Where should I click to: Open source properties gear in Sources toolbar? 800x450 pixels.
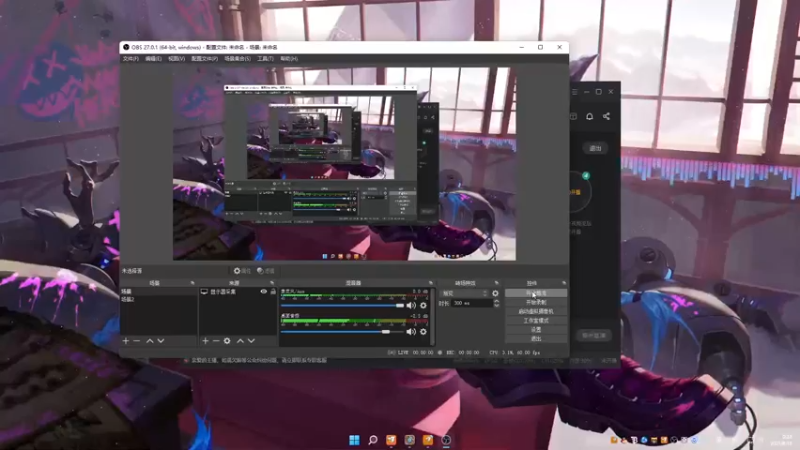pyautogui.click(x=227, y=340)
